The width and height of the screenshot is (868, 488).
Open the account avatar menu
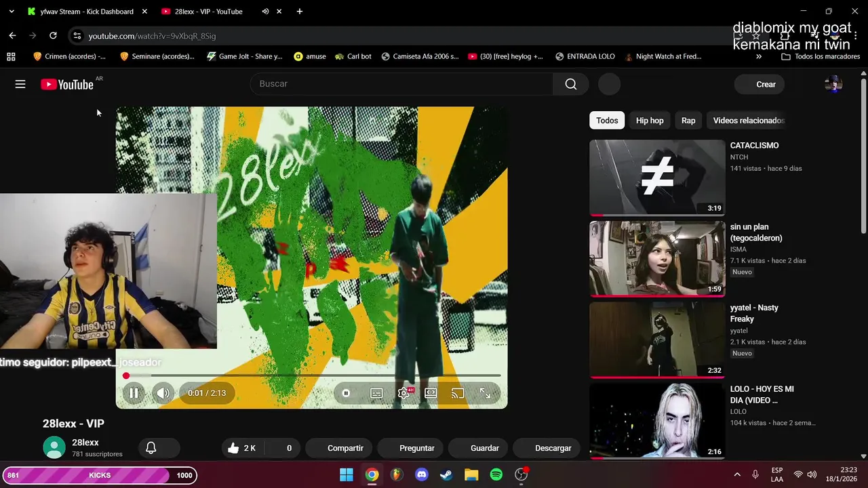[x=833, y=84]
